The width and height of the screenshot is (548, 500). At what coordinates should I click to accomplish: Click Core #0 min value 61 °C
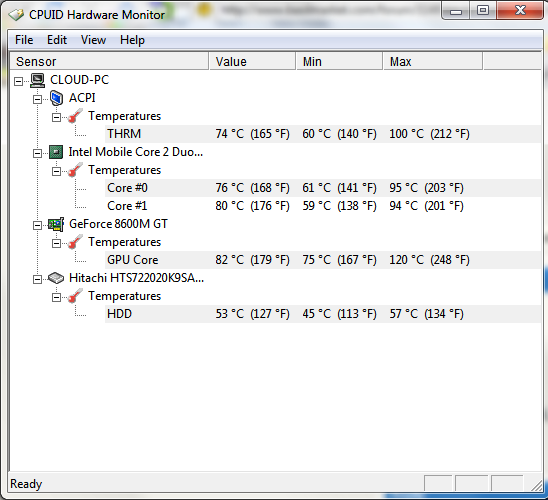coord(339,188)
